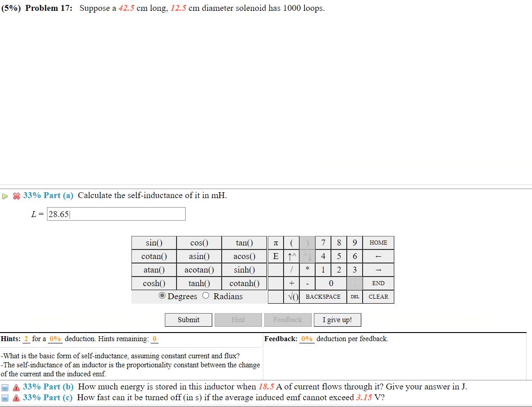Viewport: 532px width, 407px height.
Task: Click the warning triangle icon for Part (b)
Action: 16,387
